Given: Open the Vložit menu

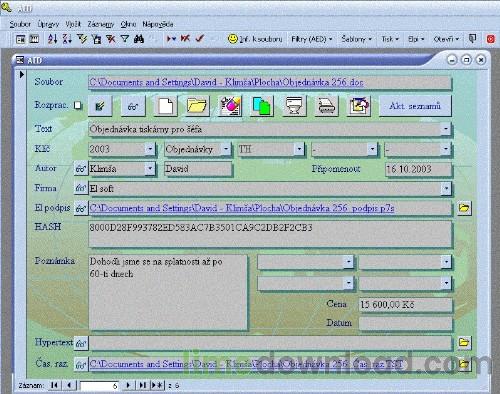Looking at the screenshot, I should pos(73,24).
